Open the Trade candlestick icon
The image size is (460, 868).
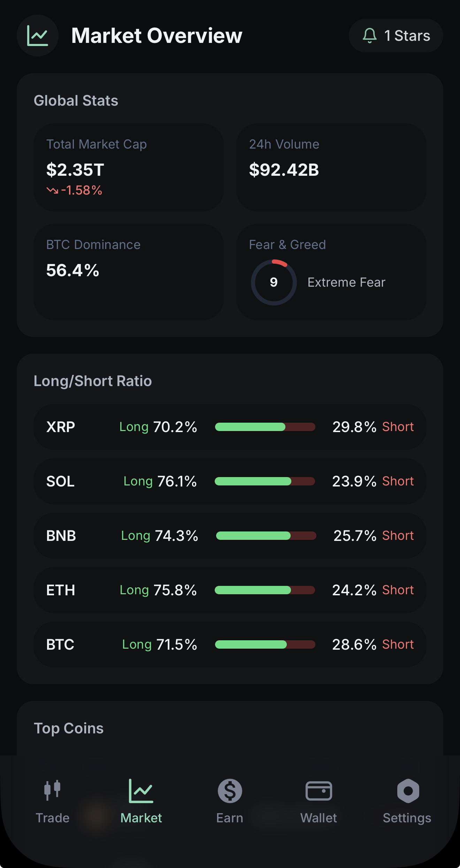pos(52,790)
